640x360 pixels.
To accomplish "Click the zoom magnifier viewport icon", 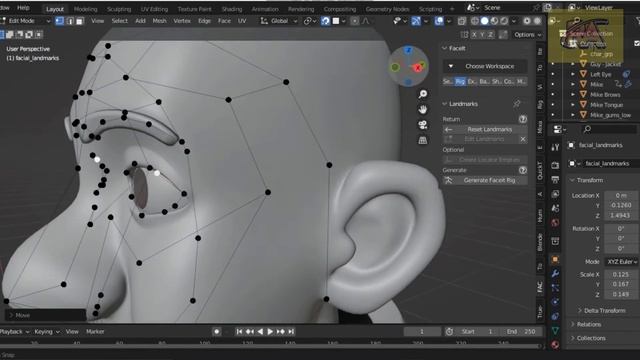I will (x=423, y=94).
